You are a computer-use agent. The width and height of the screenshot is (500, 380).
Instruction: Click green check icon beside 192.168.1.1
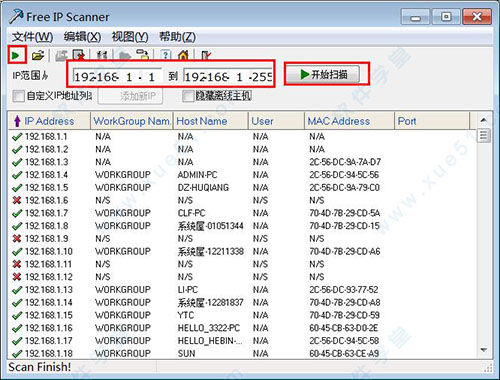(17, 137)
